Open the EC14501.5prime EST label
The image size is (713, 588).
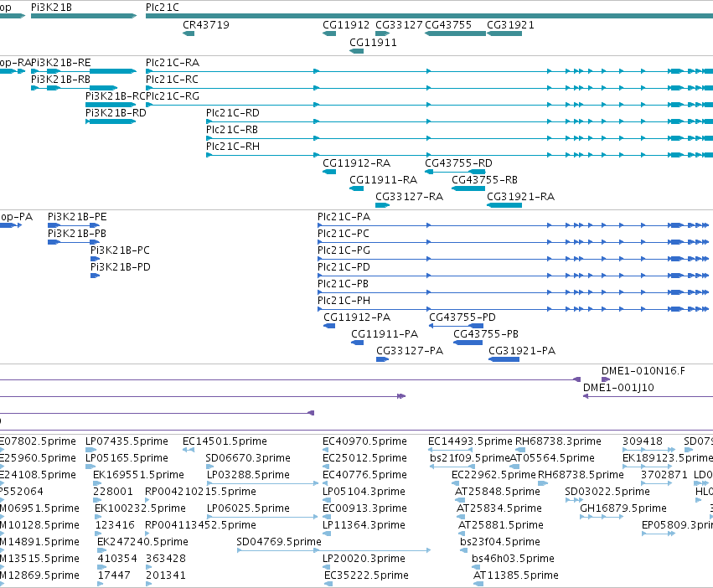coord(225,441)
